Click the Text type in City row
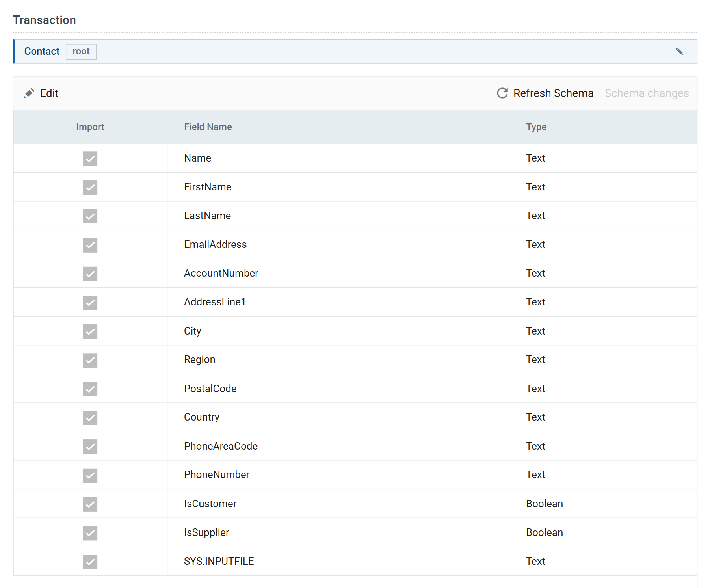 click(535, 331)
